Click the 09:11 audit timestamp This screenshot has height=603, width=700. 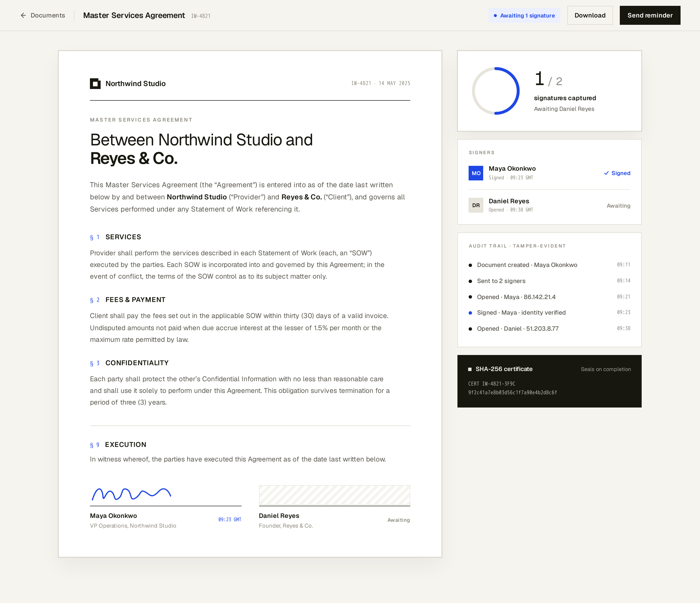click(624, 265)
